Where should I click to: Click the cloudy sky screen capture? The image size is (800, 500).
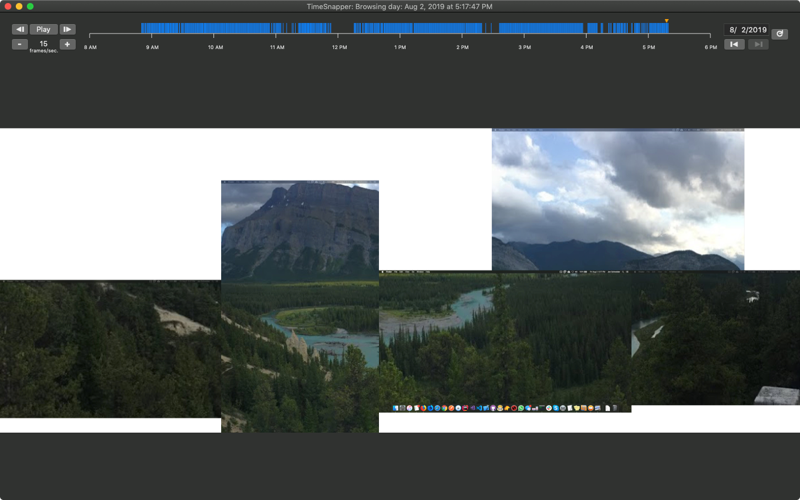tap(618, 199)
